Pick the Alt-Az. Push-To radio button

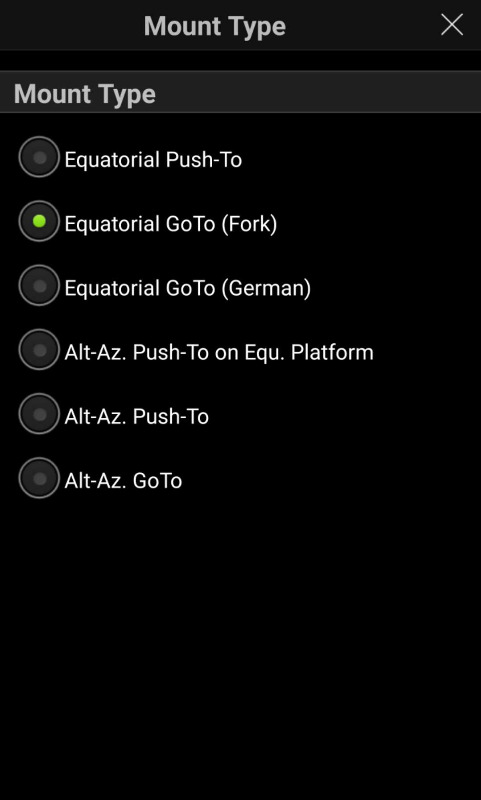coord(39,414)
